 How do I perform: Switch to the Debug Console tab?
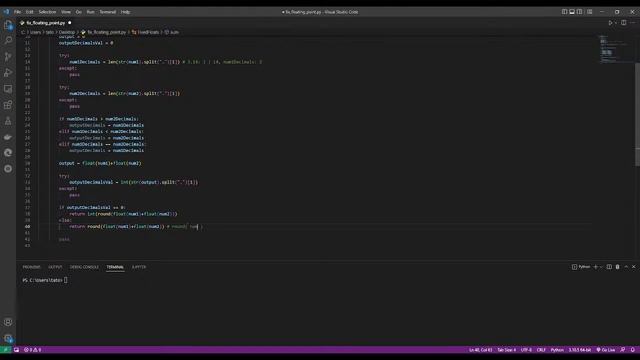click(84, 267)
